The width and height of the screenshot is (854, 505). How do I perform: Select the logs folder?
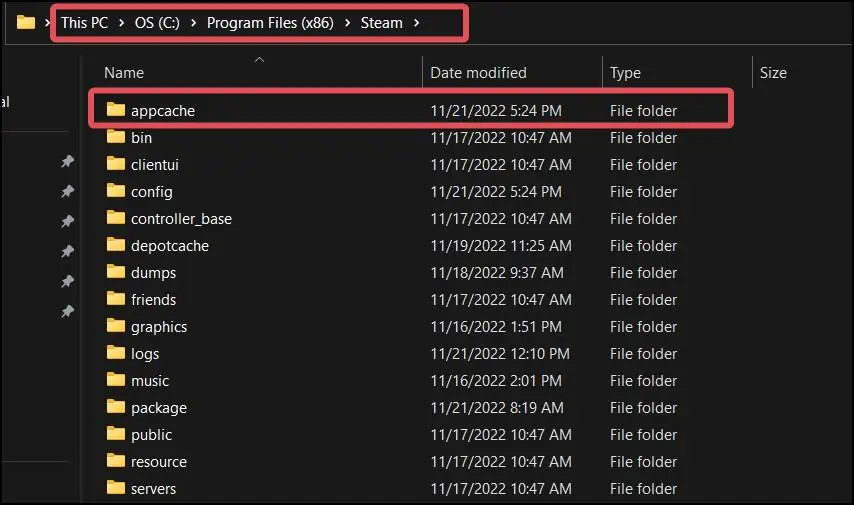pyautogui.click(x=145, y=353)
